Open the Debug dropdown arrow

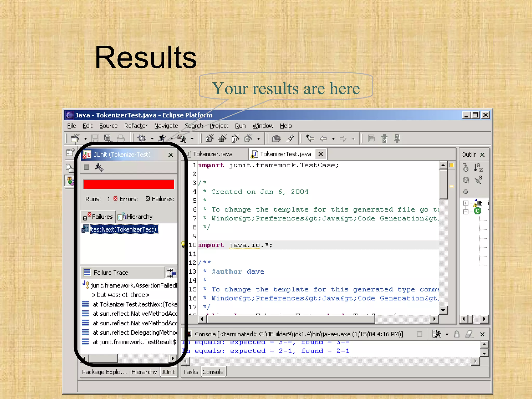152,139
